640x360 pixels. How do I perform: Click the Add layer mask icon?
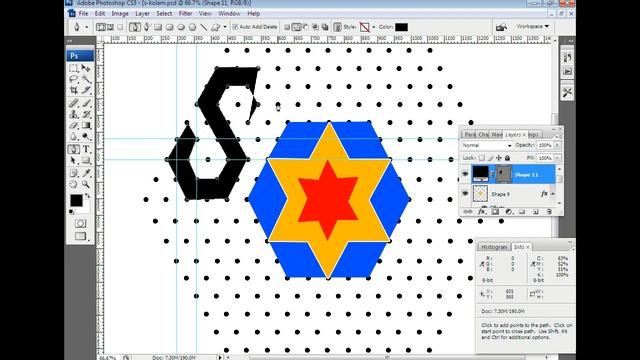(495, 211)
